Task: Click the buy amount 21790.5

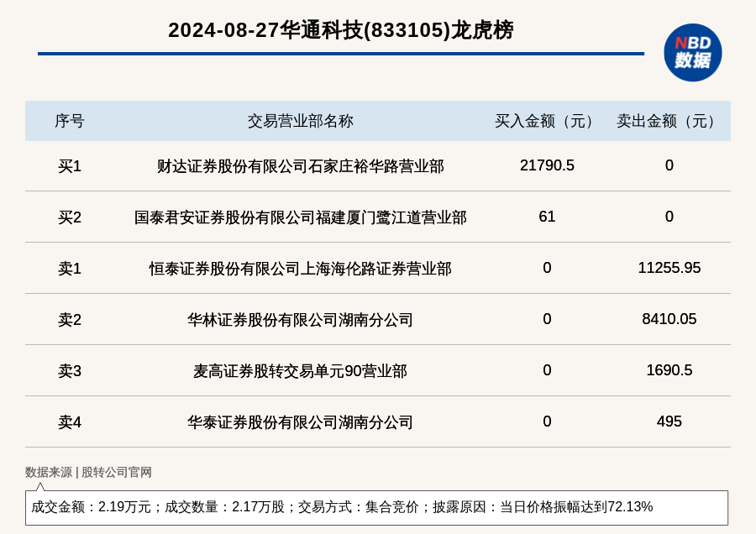Action: 547,165
